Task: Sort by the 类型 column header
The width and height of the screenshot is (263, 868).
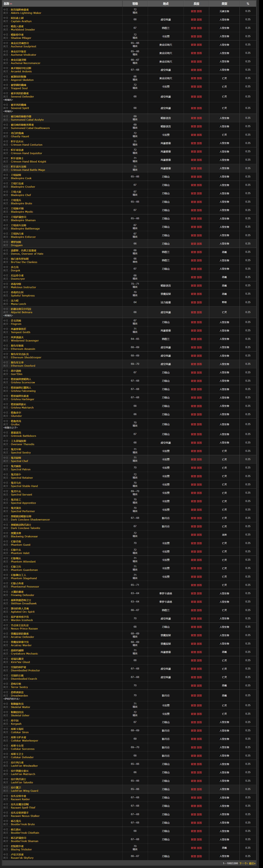Action: [x=224, y=4]
